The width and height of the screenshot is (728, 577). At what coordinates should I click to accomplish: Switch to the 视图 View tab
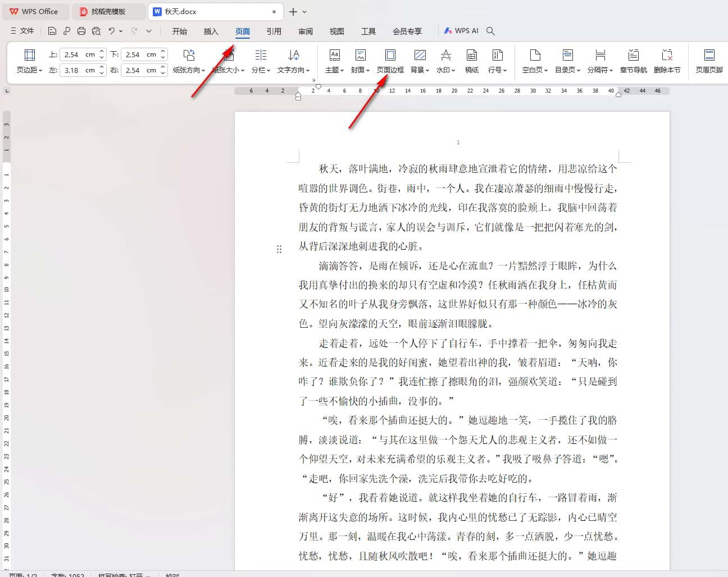coord(337,31)
